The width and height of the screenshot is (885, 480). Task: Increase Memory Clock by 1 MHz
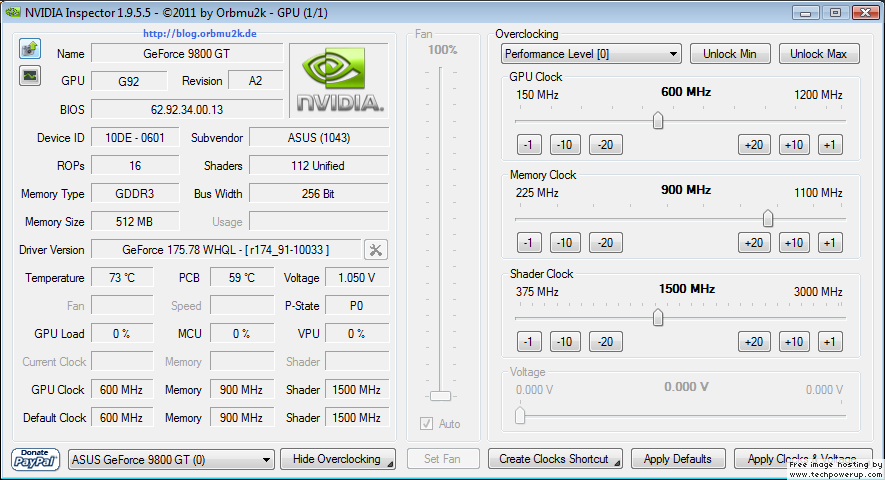click(830, 243)
